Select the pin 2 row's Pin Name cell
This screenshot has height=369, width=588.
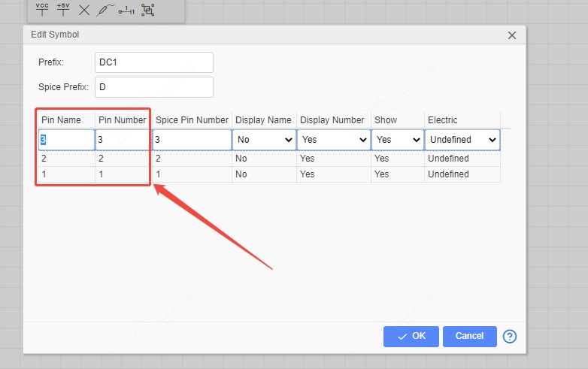pos(66,159)
